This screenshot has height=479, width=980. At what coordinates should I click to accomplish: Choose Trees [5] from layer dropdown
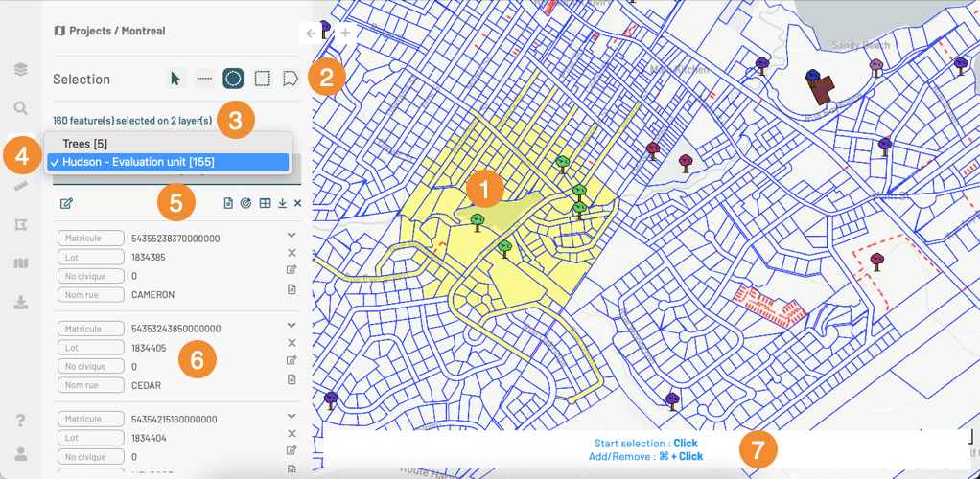tap(85, 144)
